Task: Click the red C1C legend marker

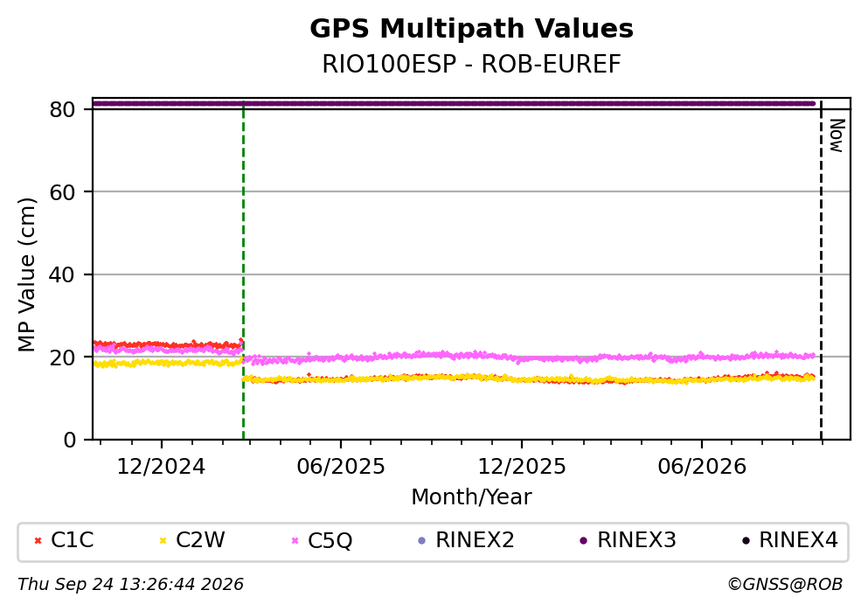Action: click(x=38, y=541)
